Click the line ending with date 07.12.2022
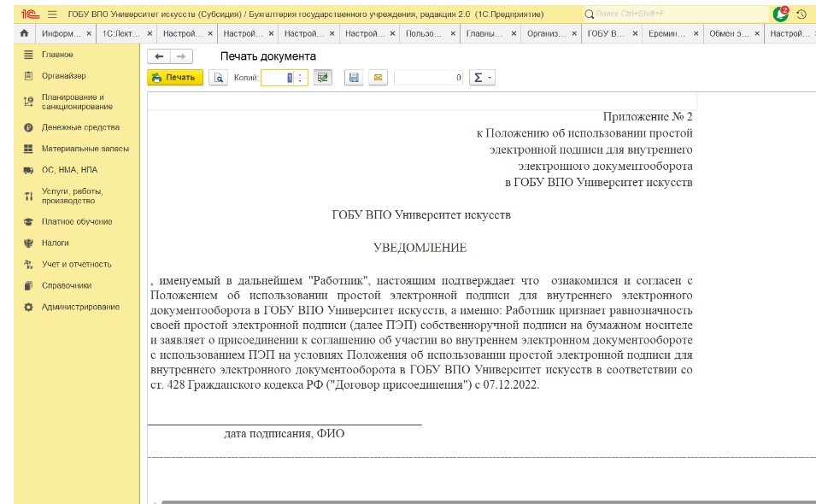The height and width of the screenshot is (504, 816). click(x=344, y=385)
